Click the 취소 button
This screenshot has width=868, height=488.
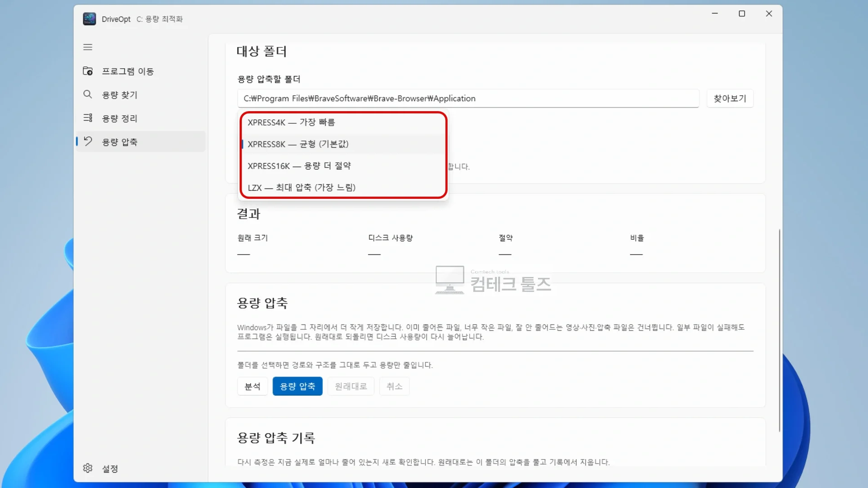pos(394,386)
